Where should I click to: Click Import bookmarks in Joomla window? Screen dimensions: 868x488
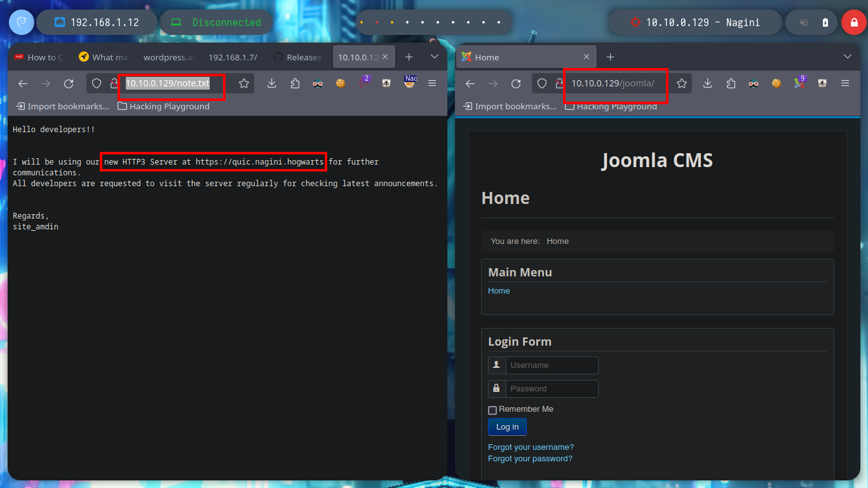pos(510,106)
